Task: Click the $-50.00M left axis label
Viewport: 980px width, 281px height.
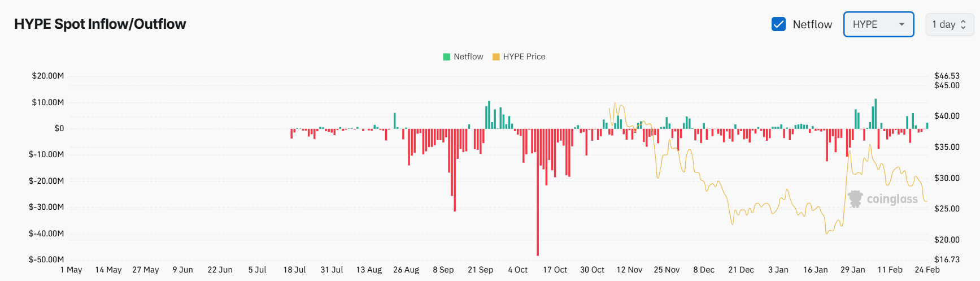Action: click(46, 260)
